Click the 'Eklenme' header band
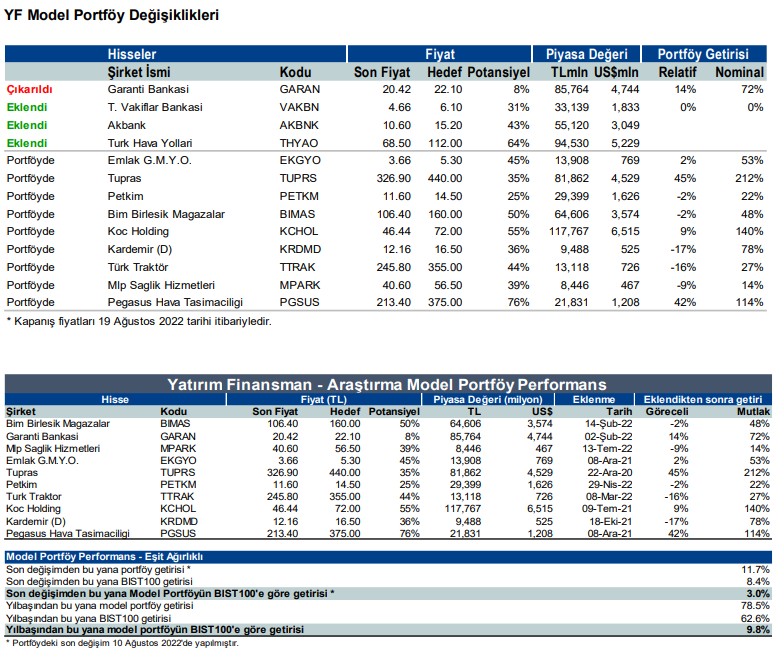 click(x=594, y=400)
